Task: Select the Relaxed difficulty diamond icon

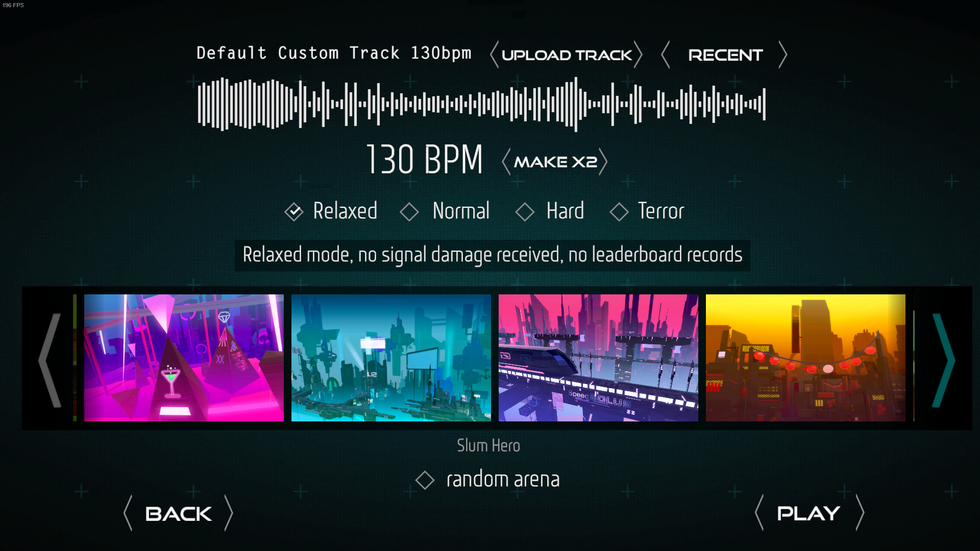Action: [294, 211]
